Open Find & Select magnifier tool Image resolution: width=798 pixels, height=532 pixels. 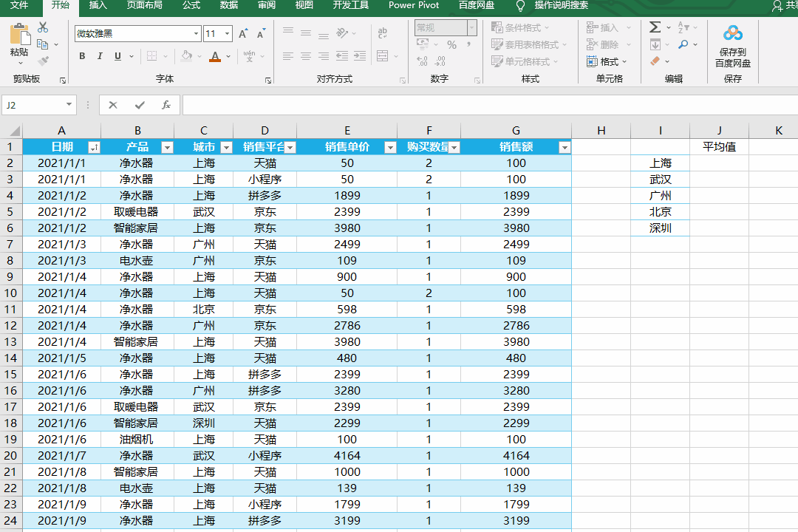click(x=683, y=44)
